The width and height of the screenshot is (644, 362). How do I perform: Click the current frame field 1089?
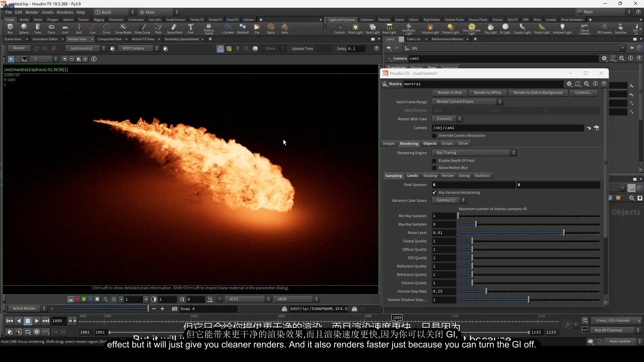(59, 321)
